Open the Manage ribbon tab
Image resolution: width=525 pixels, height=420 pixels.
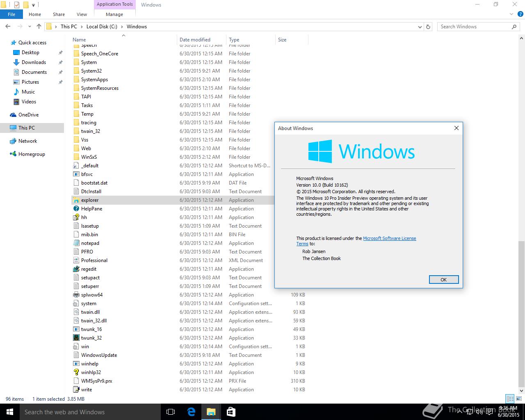(114, 14)
